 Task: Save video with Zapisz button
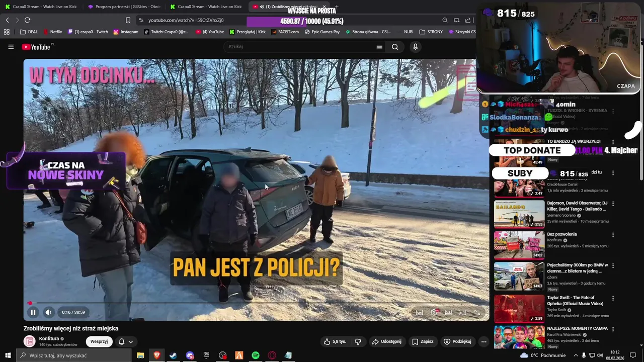pyautogui.click(x=423, y=341)
